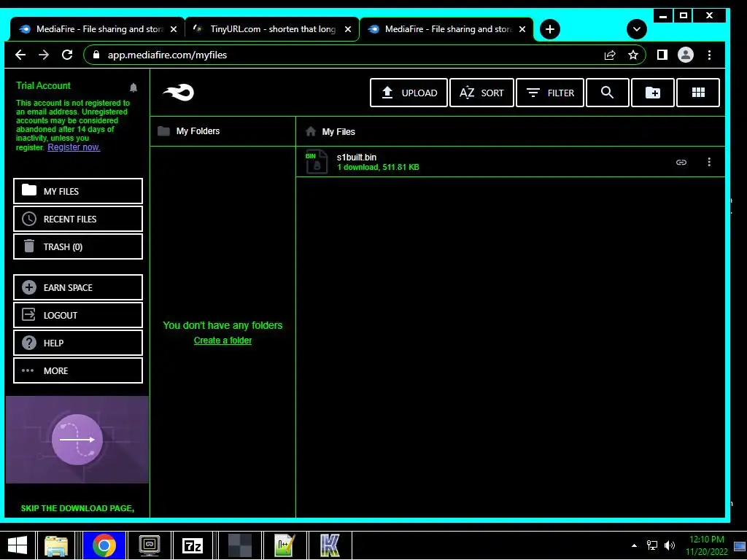Bookmark this page star icon

pyautogui.click(x=632, y=55)
